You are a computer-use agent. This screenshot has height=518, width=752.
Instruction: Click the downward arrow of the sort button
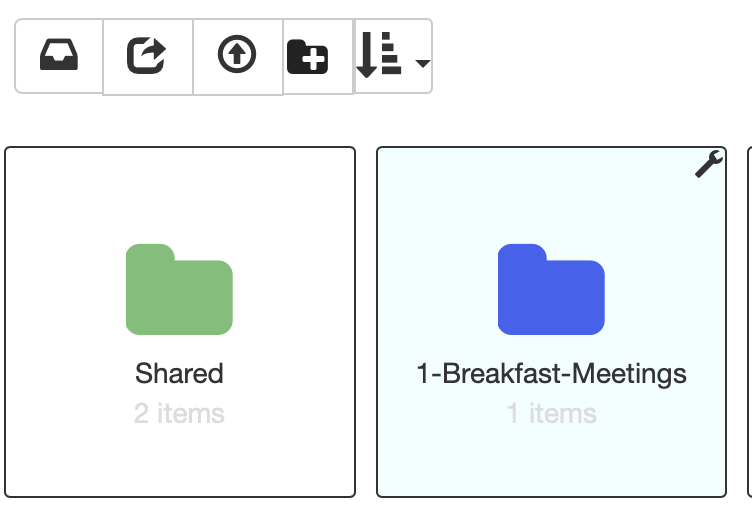pos(366,55)
